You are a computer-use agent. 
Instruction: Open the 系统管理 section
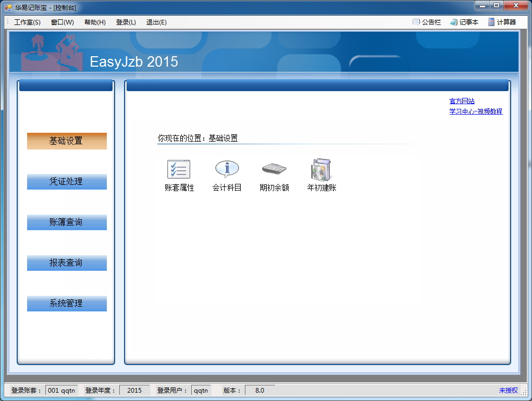click(x=67, y=304)
